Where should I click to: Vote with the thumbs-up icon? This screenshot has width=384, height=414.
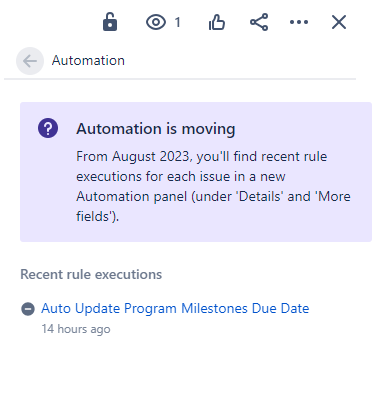217,22
